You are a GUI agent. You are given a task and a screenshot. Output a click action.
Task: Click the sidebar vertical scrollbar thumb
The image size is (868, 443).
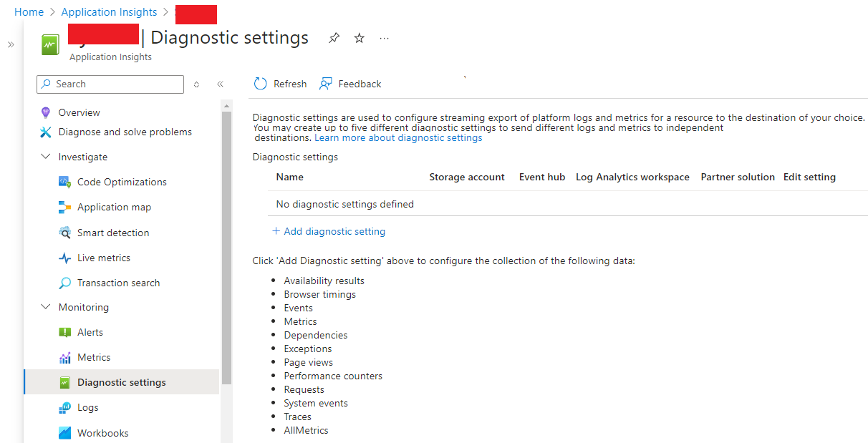227,248
